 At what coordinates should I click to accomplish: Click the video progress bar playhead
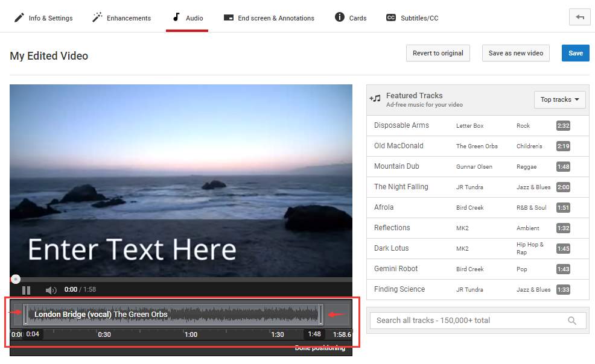16,279
